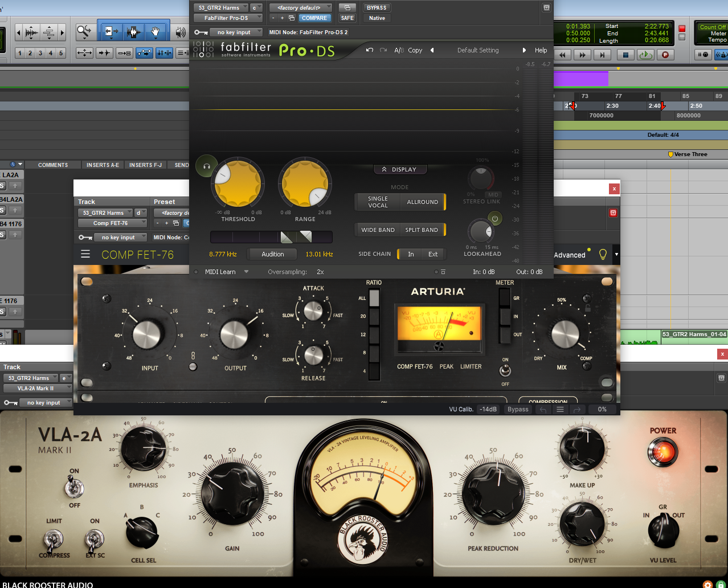
Task: Select Pro-DS Wide Band option
Action: click(x=378, y=230)
